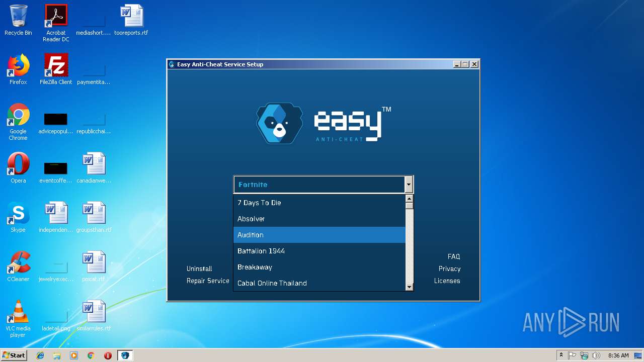This screenshot has width=644, height=362.
Task: Choose 7 Days To Die
Action: pos(319,203)
